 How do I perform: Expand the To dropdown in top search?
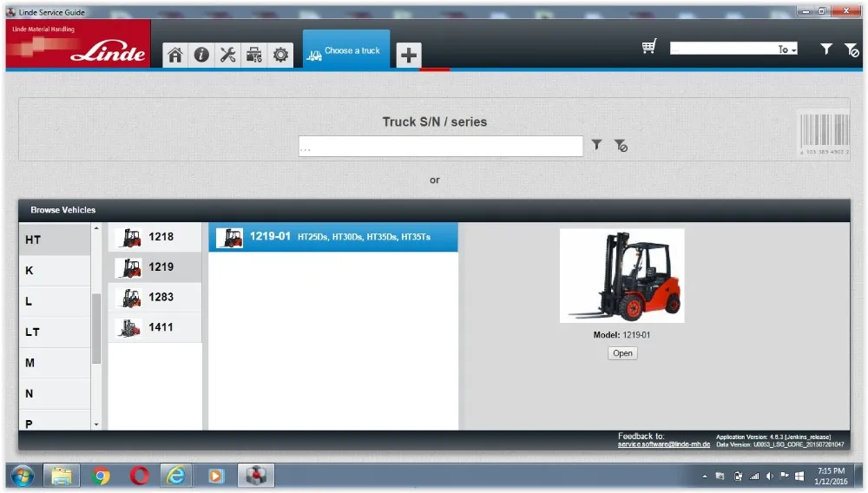(x=787, y=49)
